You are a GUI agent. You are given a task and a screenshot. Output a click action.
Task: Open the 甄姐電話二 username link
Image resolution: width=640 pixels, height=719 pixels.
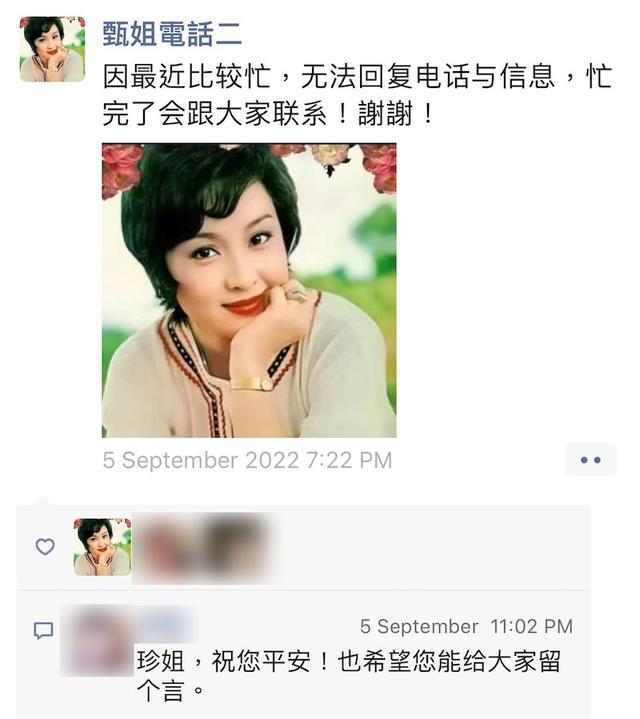(x=172, y=34)
